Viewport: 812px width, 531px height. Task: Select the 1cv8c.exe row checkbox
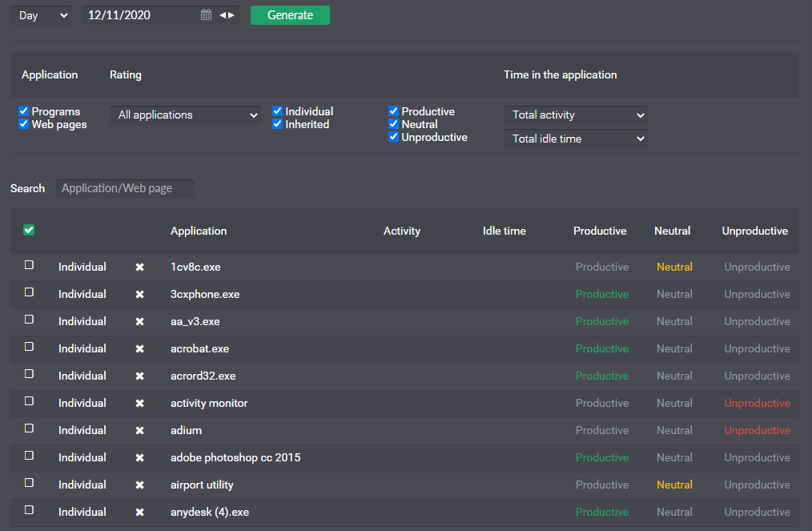tap(29, 265)
